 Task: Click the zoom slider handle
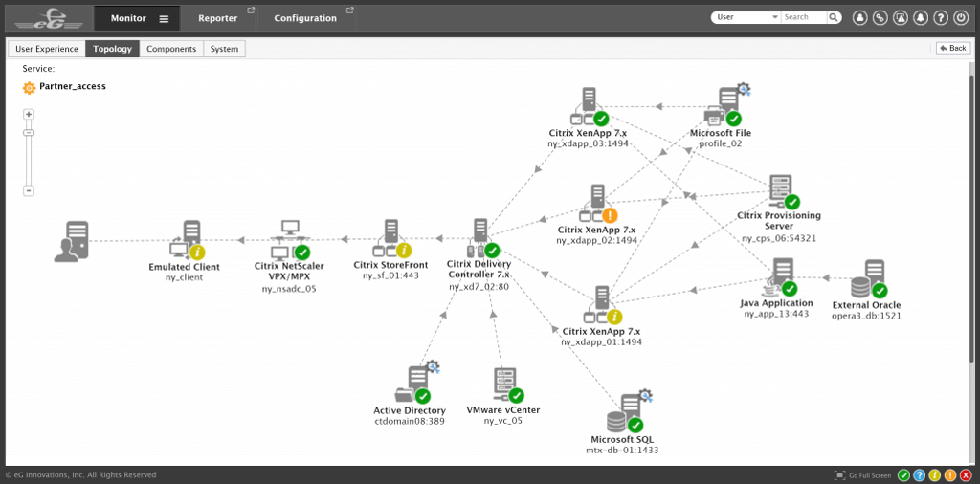(x=29, y=132)
